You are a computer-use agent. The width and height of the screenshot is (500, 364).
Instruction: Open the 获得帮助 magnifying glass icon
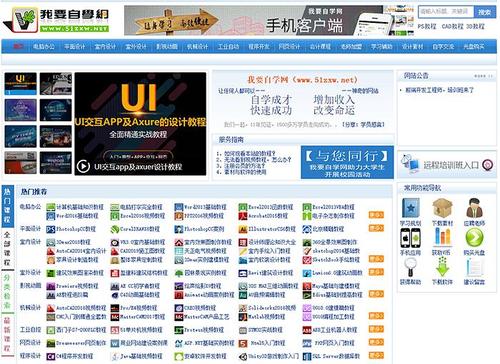coord(410,267)
